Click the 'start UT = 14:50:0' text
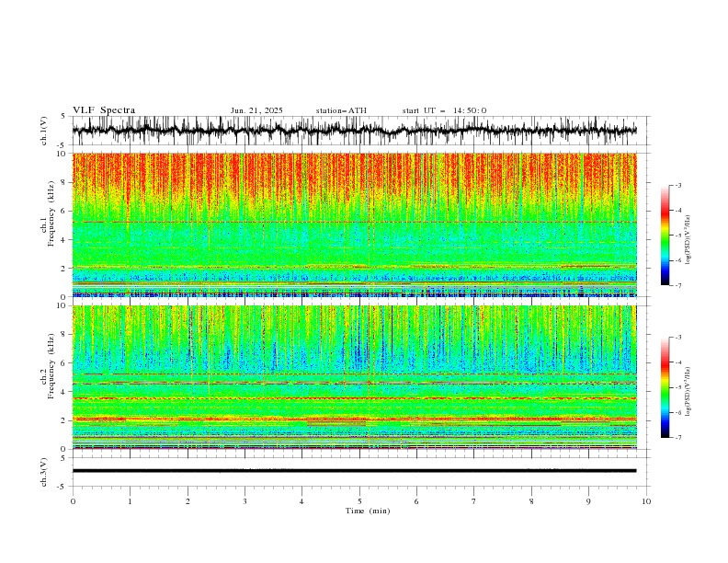 point(444,110)
